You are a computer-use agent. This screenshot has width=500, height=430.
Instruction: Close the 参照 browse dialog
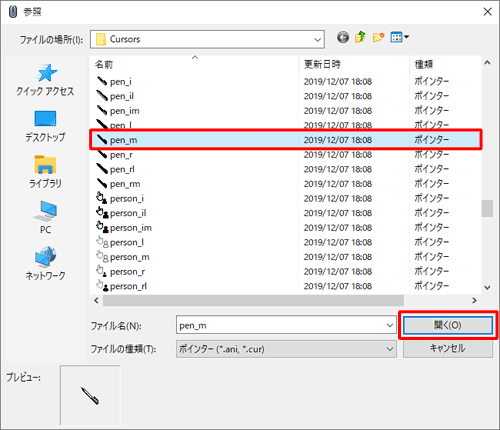click(x=487, y=12)
